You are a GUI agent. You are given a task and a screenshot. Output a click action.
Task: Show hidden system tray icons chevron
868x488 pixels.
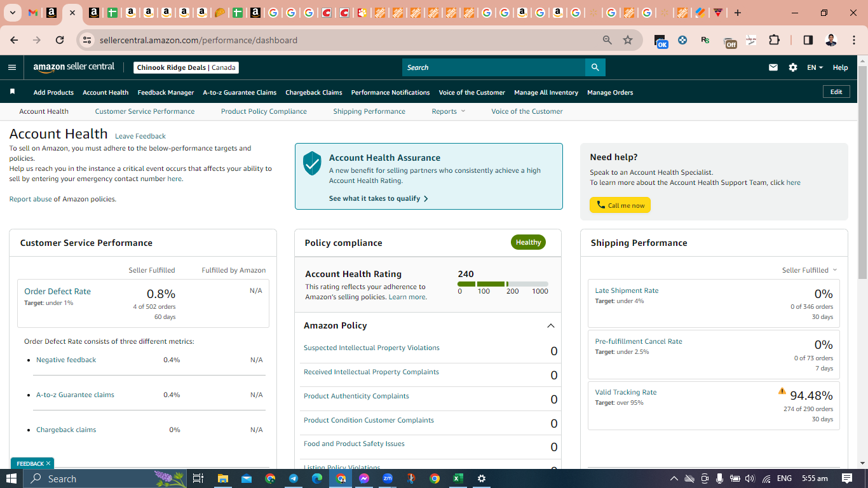pyautogui.click(x=674, y=478)
